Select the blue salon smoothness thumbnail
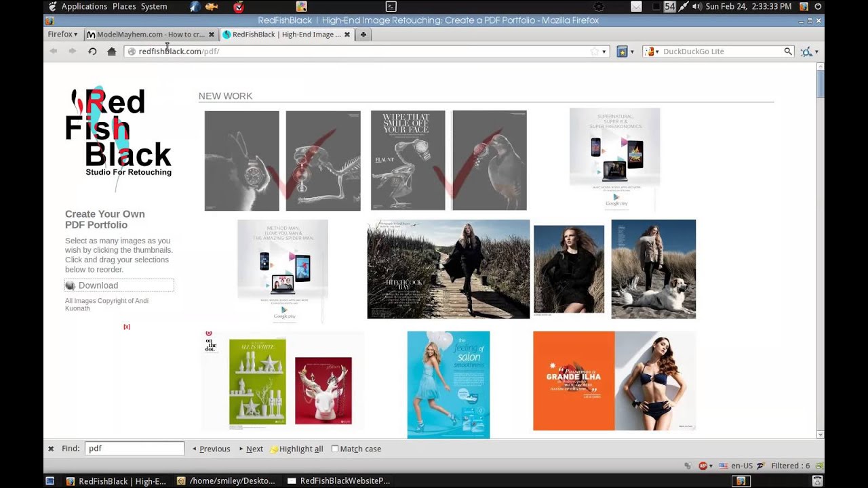The width and height of the screenshot is (868, 488). 448,385
